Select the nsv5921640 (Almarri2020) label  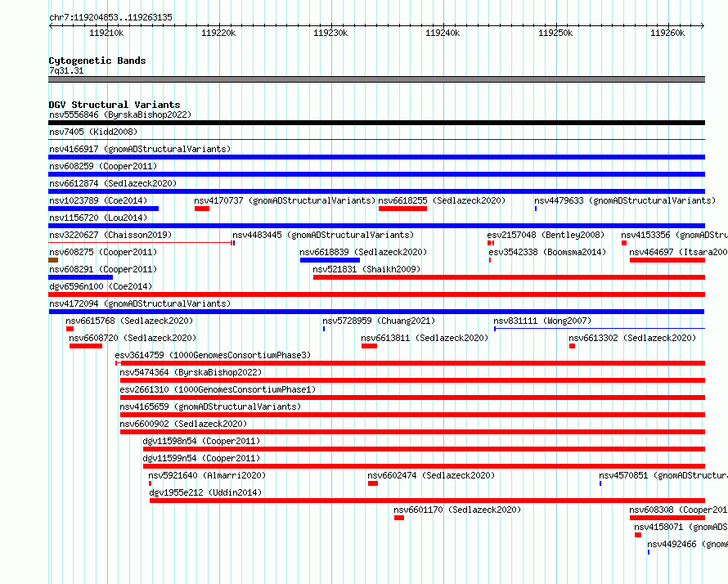tap(207, 475)
